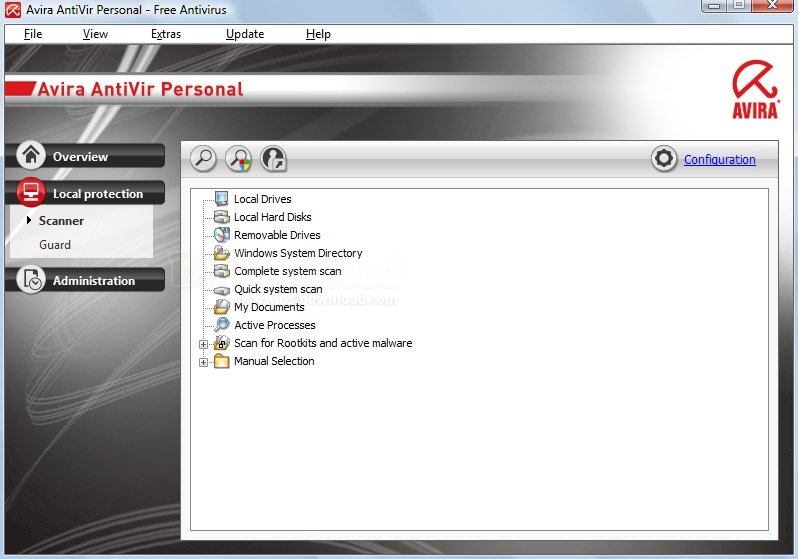Select the Manual Selection profile
Image resolution: width=798 pixels, height=559 pixels.
click(x=274, y=361)
